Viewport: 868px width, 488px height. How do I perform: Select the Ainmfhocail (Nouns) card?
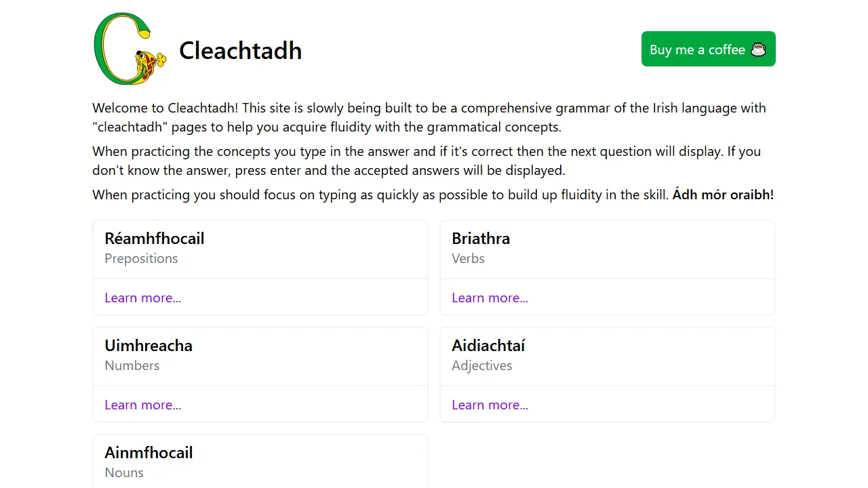260,462
